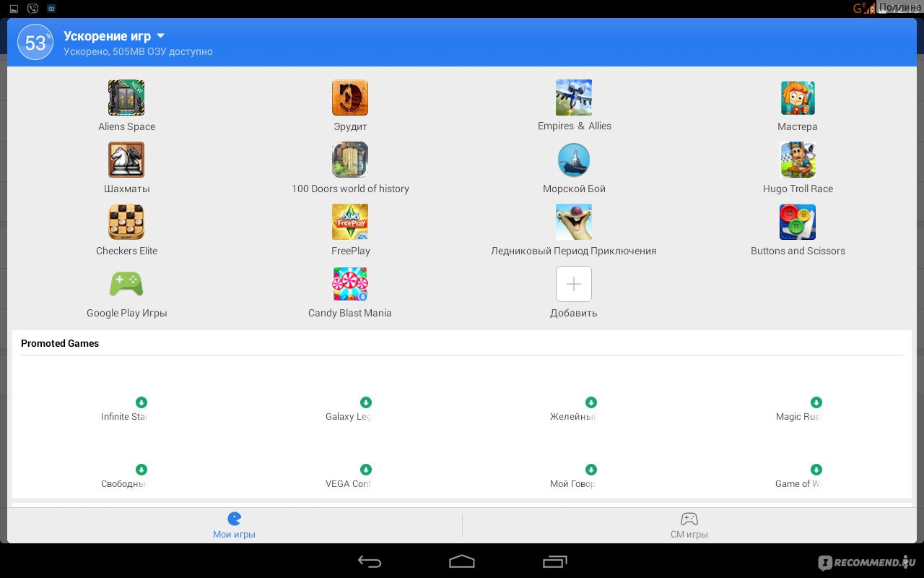Viewport: 924px width, 578px height.
Task: Tap the Добавить plus button
Action: (574, 284)
